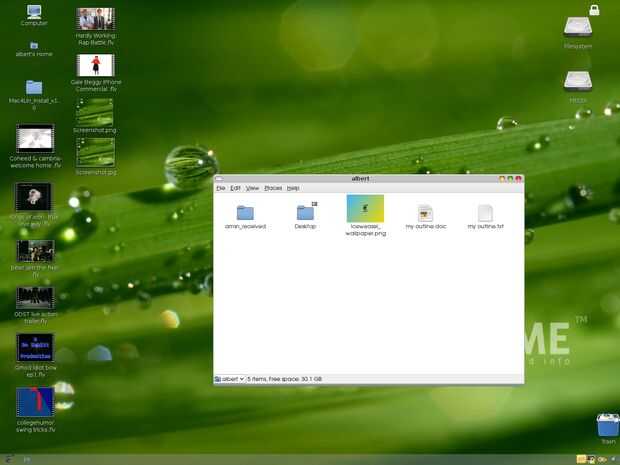This screenshot has height=465, width=620.
Task: Click the free space status text
Action: click(284, 379)
